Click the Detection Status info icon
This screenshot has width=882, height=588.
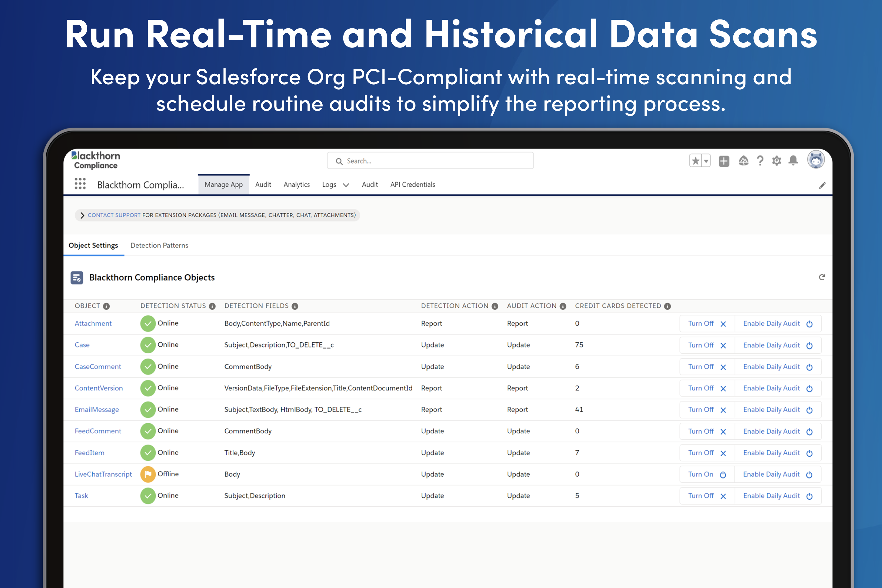[x=212, y=306]
